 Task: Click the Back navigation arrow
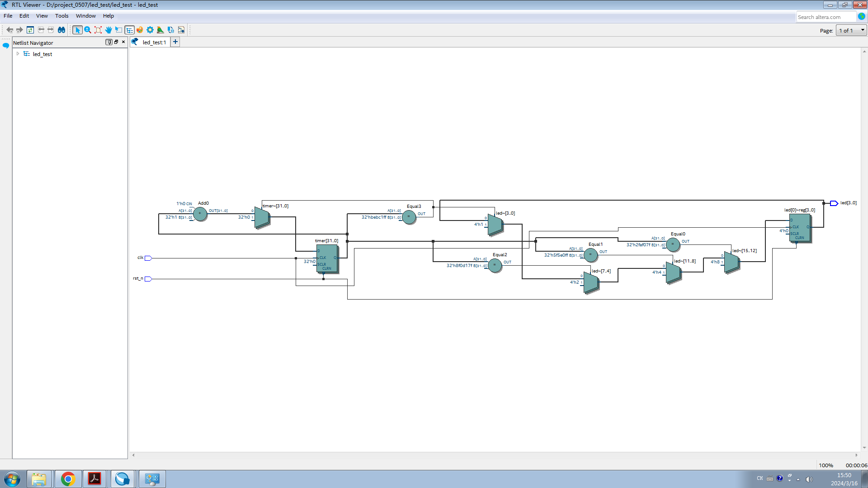[x=9, y=30]
